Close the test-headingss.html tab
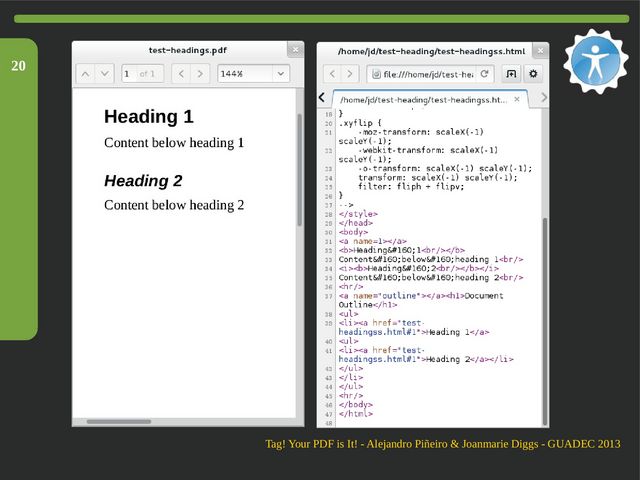 517,100
